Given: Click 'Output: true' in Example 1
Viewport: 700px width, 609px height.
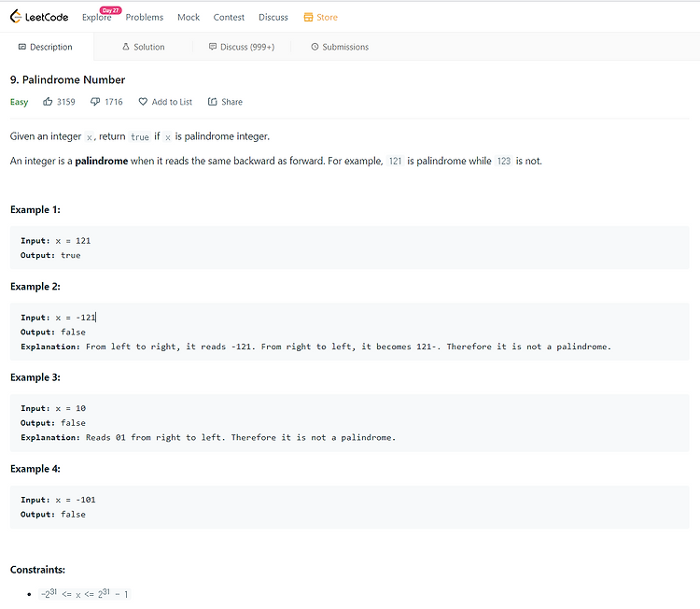Looking at the screenshot, I should coord(50,255).
